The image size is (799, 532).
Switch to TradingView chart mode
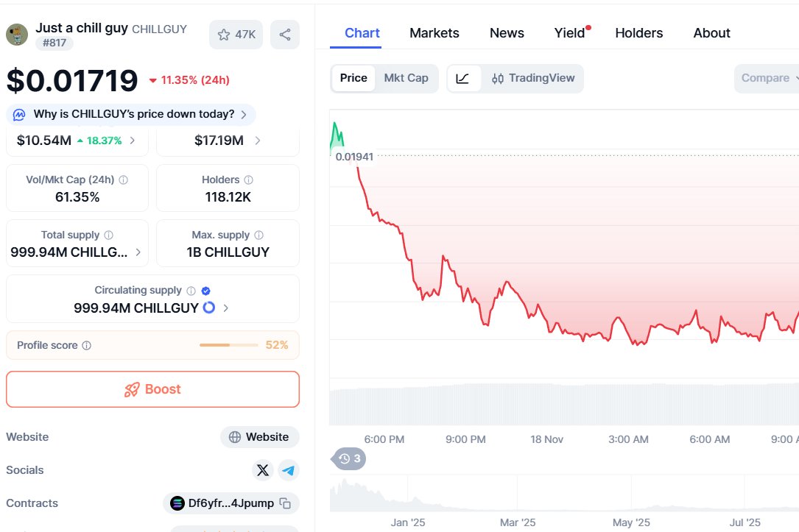tap(533, 78)
